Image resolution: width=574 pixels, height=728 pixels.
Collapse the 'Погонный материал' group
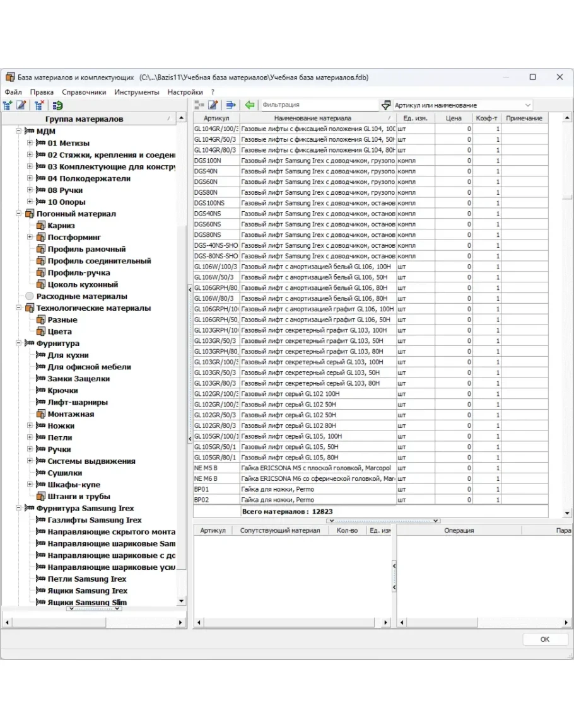(19, 214)
